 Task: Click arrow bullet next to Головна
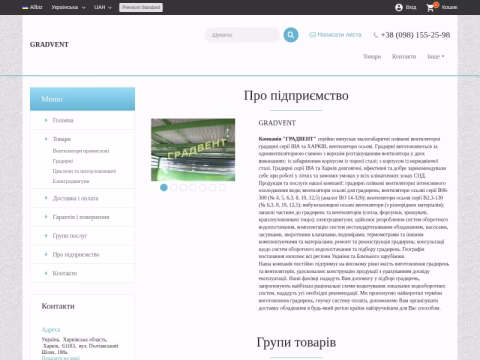46,120
